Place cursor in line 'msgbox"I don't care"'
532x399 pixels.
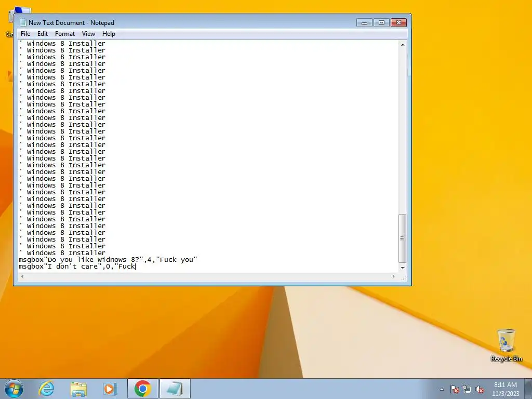[x=77, y=267]
